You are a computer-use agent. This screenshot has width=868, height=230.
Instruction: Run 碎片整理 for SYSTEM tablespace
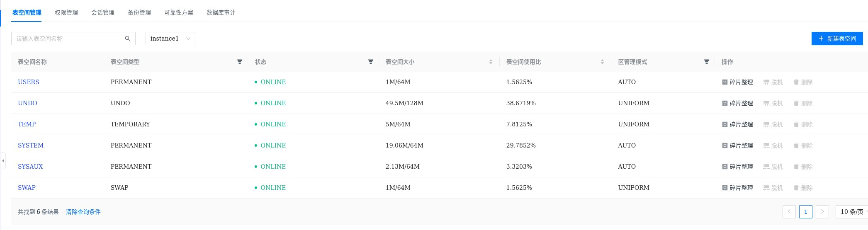[x=737, y=145]
